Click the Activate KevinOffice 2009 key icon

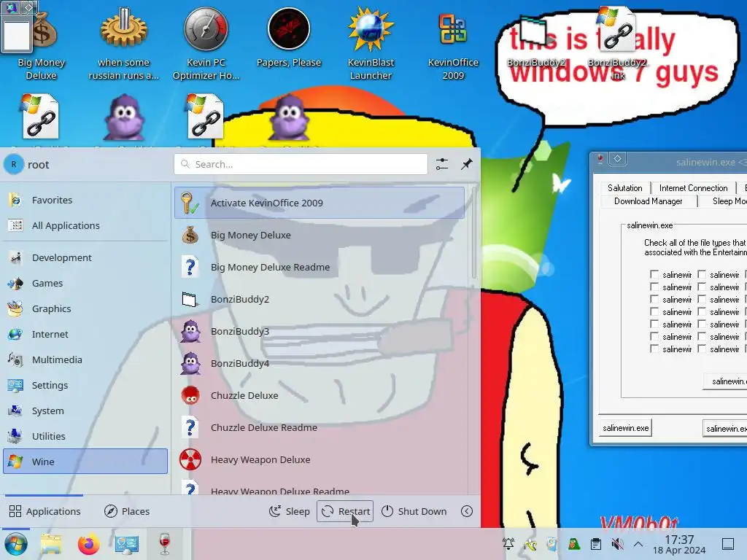point(190,203)
